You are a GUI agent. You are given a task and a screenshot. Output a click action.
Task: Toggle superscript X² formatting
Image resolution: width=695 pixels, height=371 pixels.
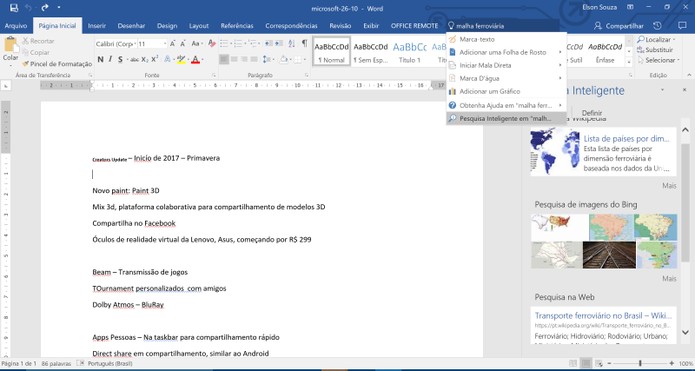point(155,59)
